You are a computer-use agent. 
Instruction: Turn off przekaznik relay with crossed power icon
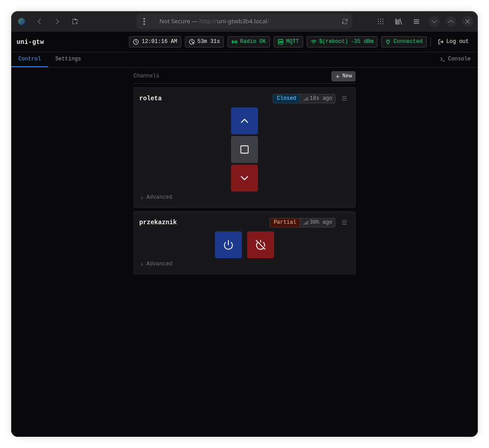coord(261,245)
